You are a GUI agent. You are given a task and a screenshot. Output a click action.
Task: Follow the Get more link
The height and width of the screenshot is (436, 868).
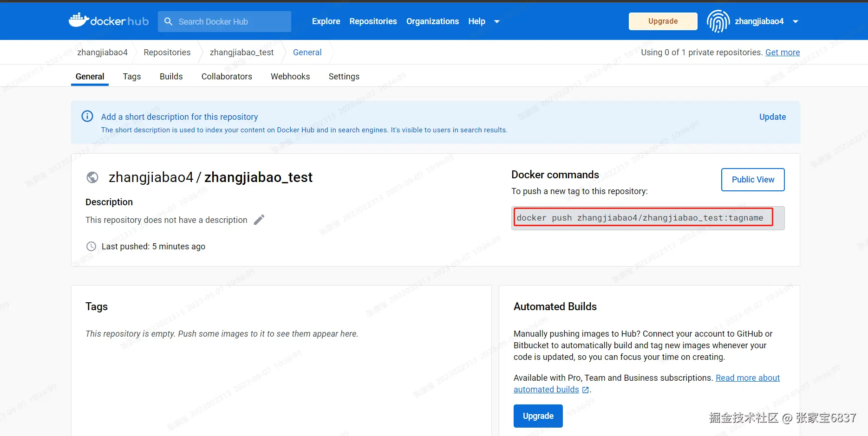(x=783, y=52)
